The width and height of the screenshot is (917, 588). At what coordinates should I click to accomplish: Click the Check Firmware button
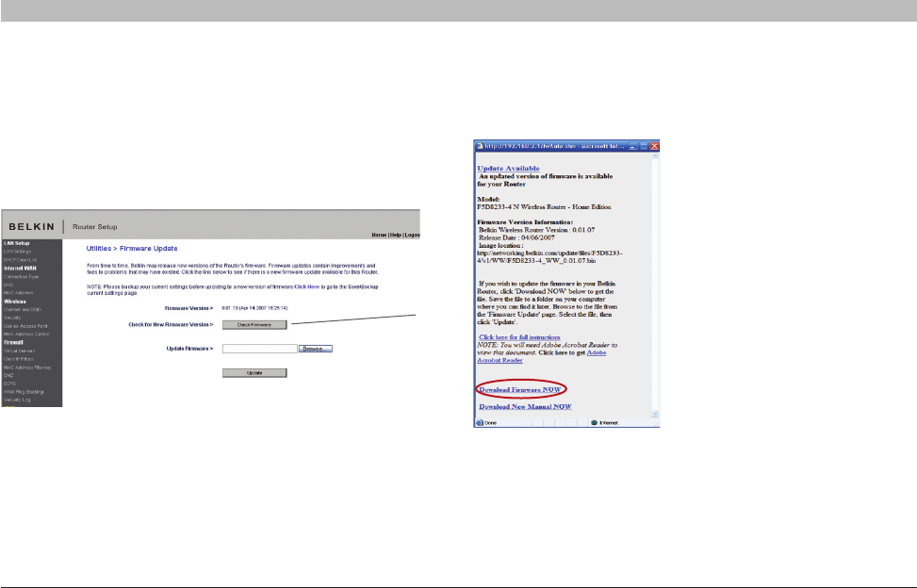click(254, 325)
